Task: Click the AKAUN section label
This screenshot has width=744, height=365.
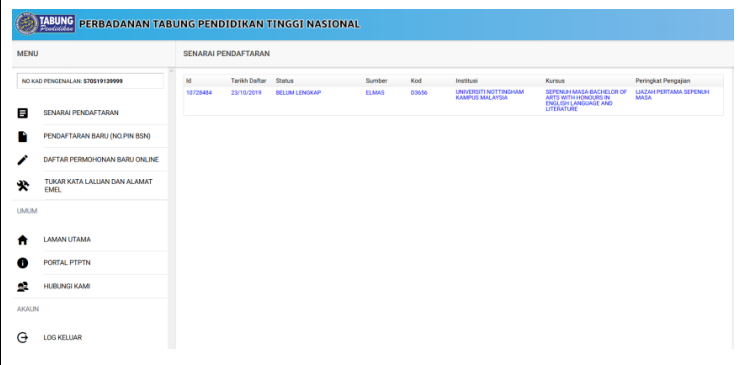Action: pyautogui.click(x=28, y=309)
